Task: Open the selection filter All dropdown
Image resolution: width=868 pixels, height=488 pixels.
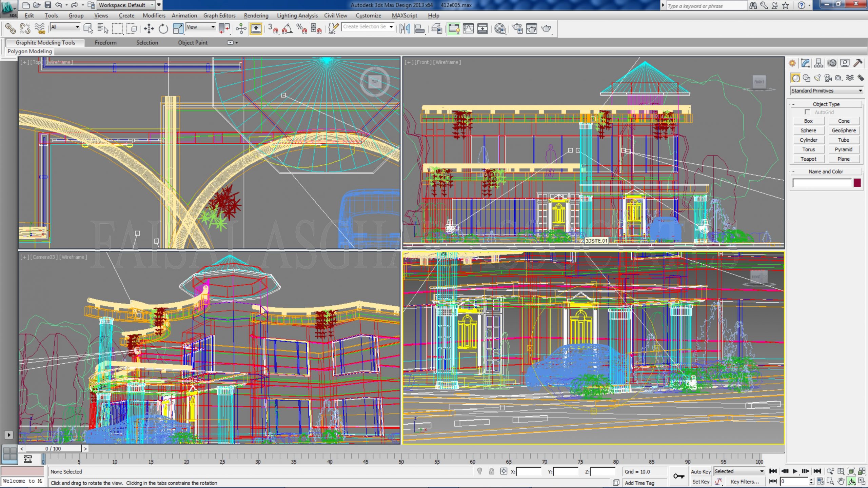Action: tap(65, 27)
